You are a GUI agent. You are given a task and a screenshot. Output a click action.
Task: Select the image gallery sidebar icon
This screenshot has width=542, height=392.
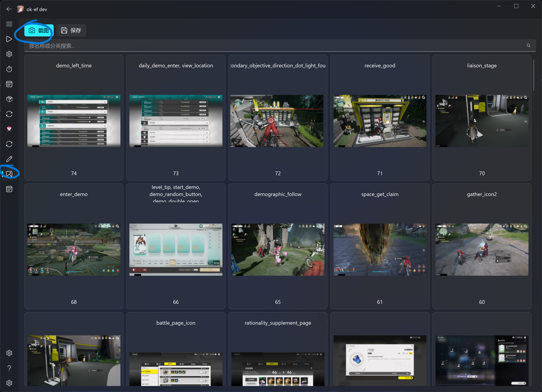point(9,174)
